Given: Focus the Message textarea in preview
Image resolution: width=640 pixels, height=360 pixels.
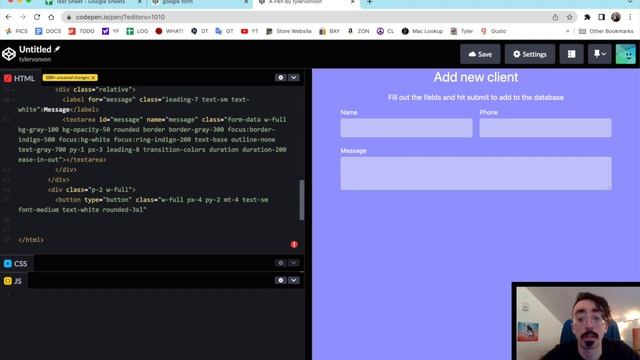Looking at the screenshot, I should click(476, 173).
